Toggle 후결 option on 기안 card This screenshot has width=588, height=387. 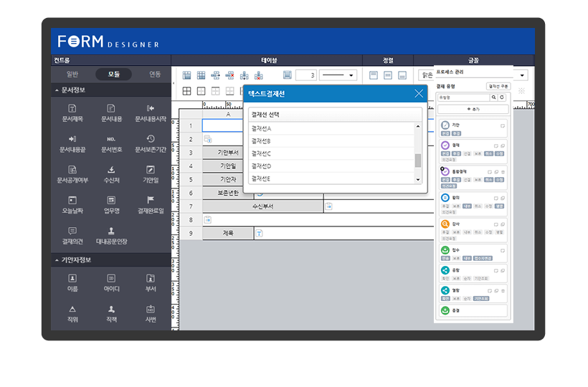coord(456,133)
